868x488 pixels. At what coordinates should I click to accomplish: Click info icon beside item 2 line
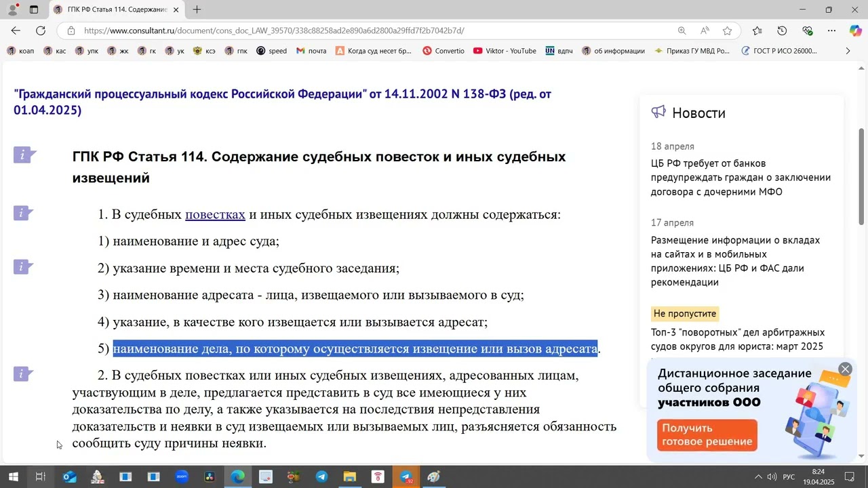[x=23, y=266]
